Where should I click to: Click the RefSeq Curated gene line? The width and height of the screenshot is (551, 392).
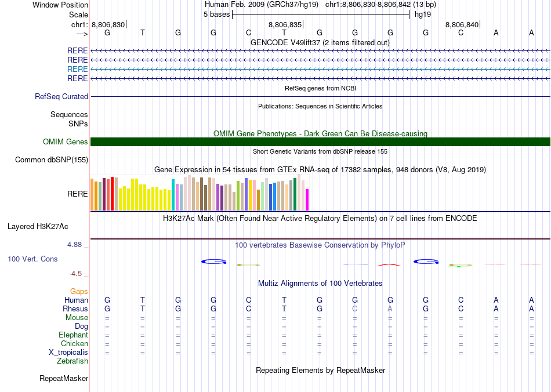tap(320, 97)
